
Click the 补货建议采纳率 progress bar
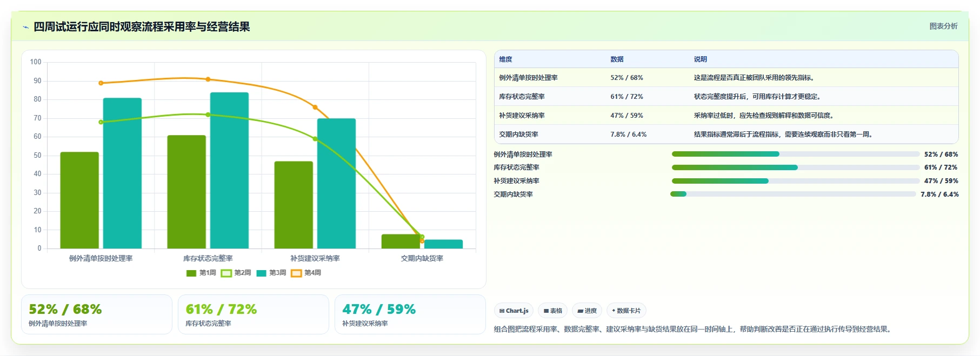[795, 181]
